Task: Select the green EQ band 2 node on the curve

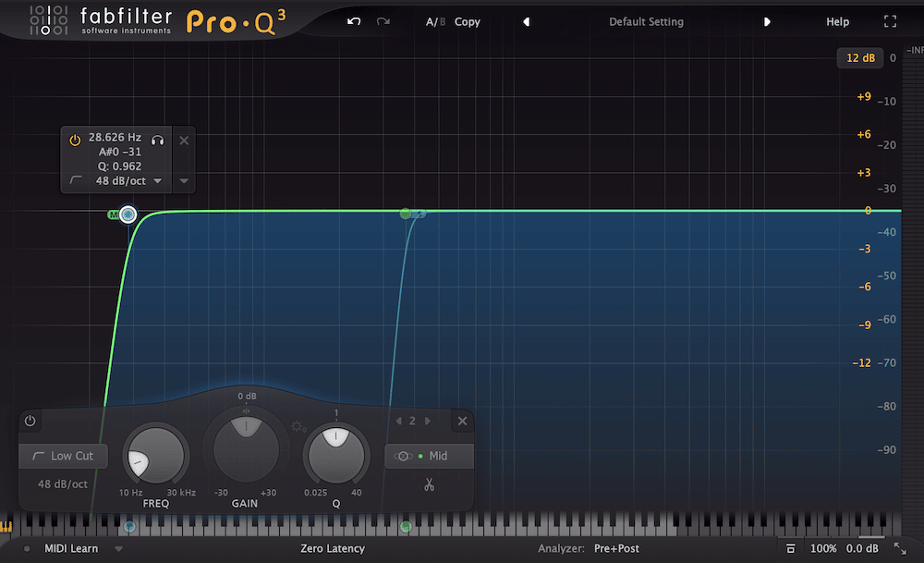Action: tap(406, 214)
